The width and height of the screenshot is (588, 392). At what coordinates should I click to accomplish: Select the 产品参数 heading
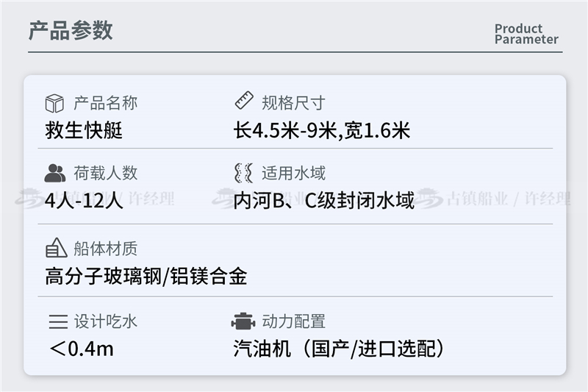(x=71, y=30)
